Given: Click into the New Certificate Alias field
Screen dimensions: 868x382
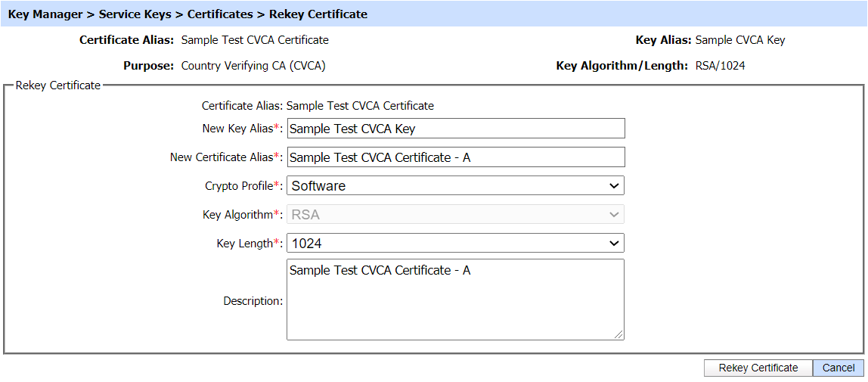Looking at the screenshot, I should coord(456,157).
